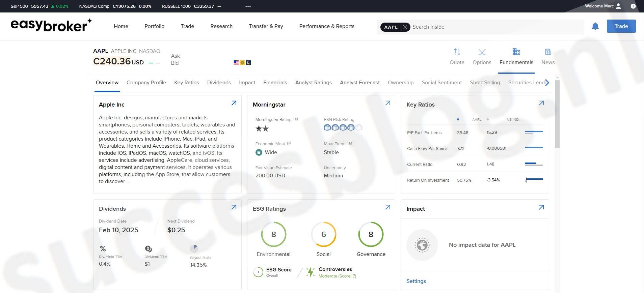Viewport: 644px width, 293px height.
Task: Expand the index ticker ellipsis menu
Action: [248, 6]
